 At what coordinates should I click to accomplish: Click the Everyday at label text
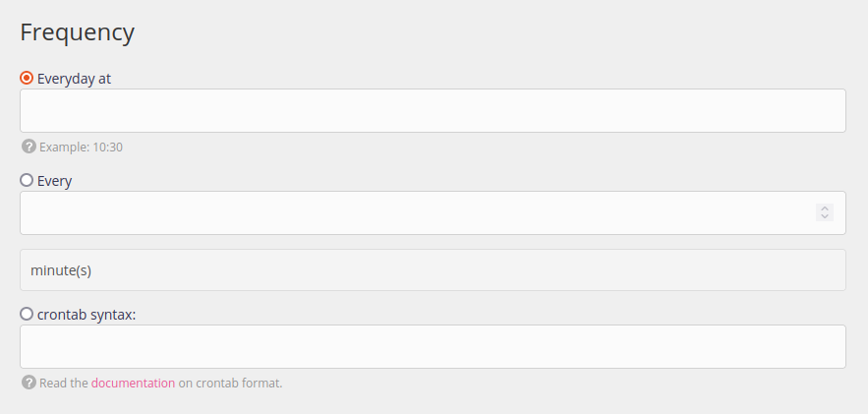point(74,79)
